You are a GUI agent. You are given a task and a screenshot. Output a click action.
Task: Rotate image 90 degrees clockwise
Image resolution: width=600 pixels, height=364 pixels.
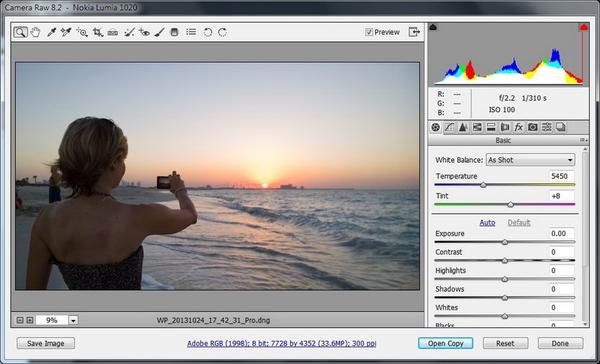222,32
